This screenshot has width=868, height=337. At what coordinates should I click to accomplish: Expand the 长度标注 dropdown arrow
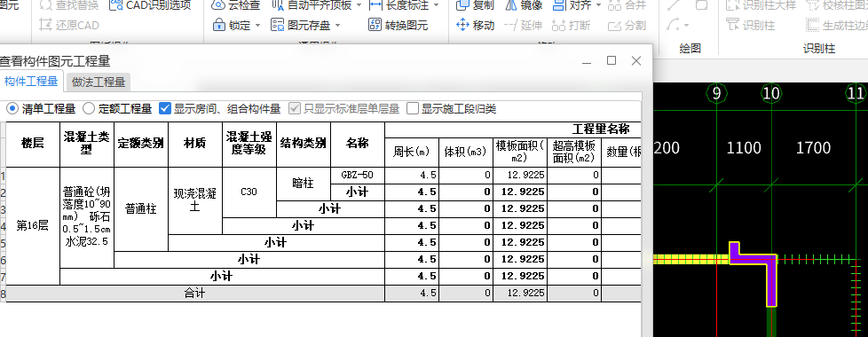tap(436, 5)
